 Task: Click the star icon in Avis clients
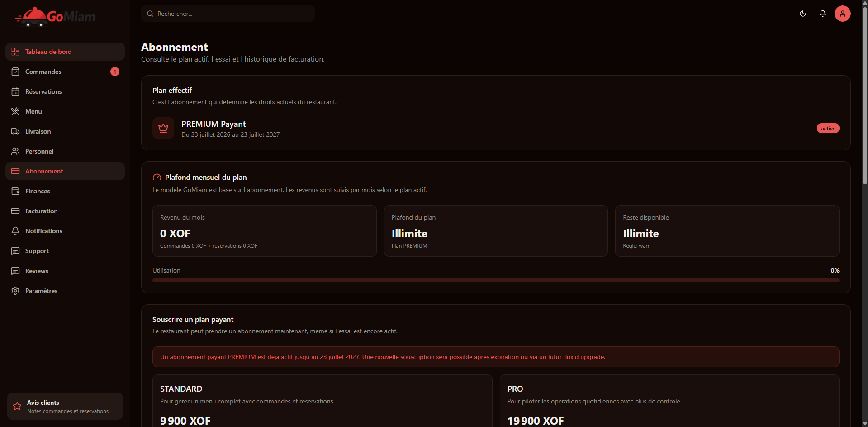coord(17,406)
